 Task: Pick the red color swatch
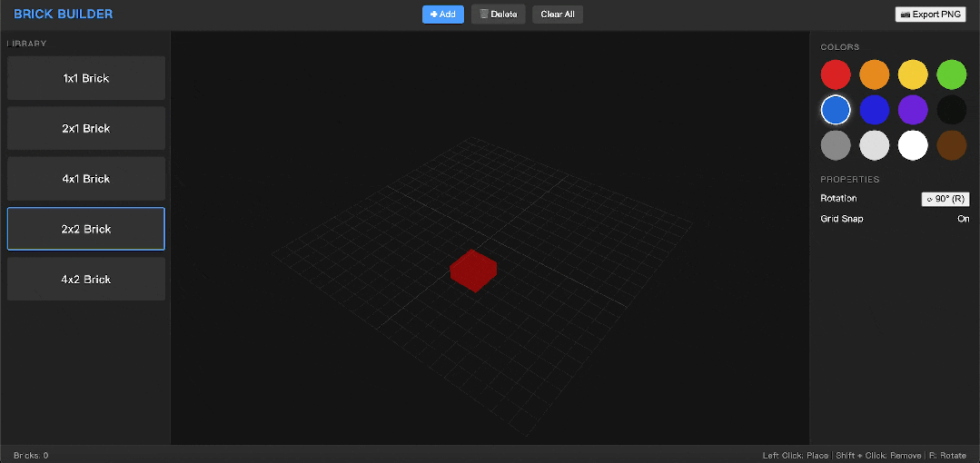(x=836, y=74)
